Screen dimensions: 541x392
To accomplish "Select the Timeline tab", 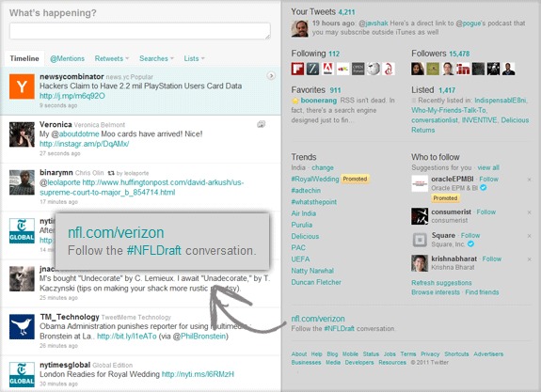I will (24, 58).
